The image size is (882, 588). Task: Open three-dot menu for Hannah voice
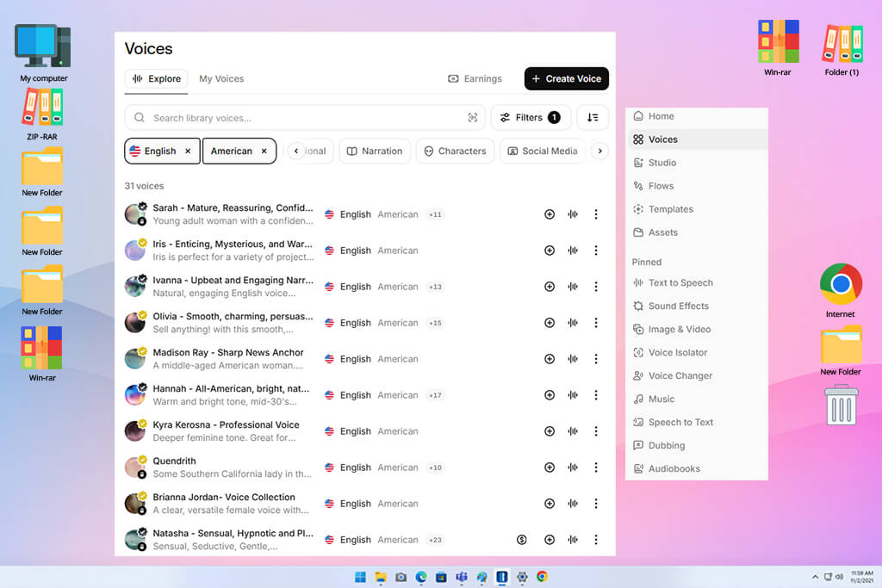[x=596, y=395]
